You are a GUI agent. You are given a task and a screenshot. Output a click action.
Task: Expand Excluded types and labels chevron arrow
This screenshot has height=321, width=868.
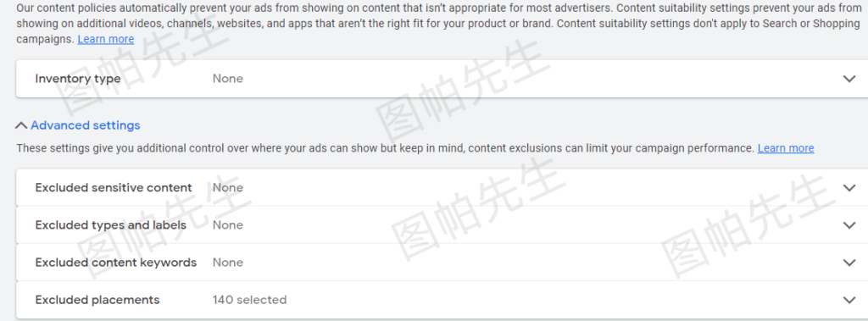click(x=849, y=225)
